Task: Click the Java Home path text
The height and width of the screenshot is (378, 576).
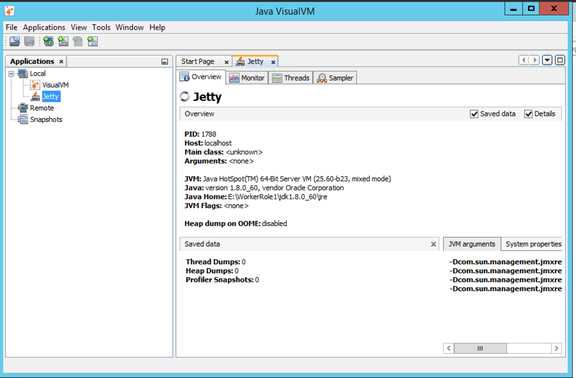Action: tap(277, 197)
